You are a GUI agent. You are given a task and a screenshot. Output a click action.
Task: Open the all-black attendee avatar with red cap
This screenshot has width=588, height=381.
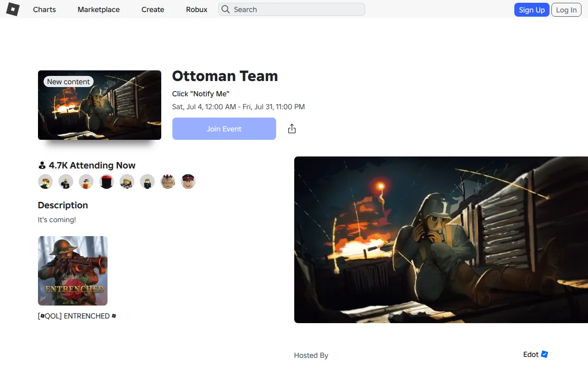coord(107,181)
